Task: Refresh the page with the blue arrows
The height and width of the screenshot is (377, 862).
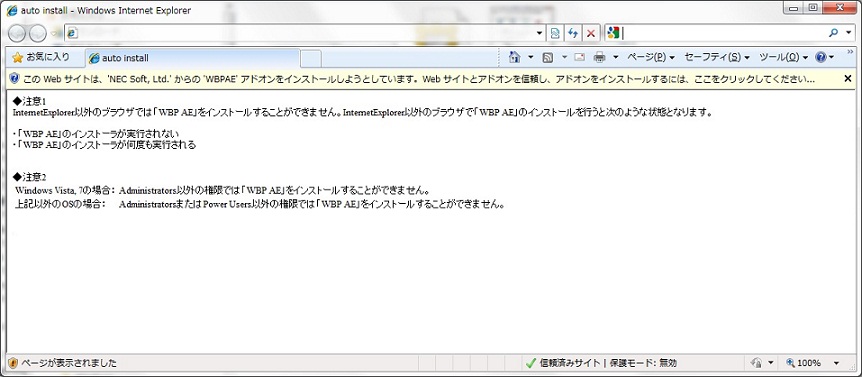Action: [x=573, y=34]
